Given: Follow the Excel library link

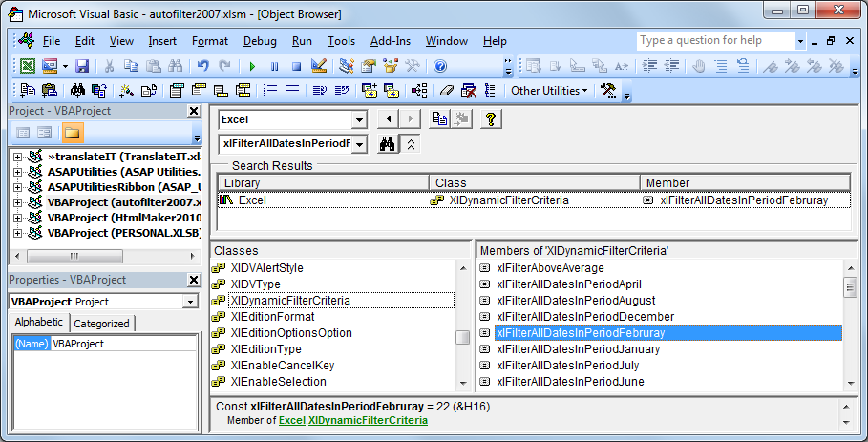Looking at the screenshot, I should [x=292, y=420].
